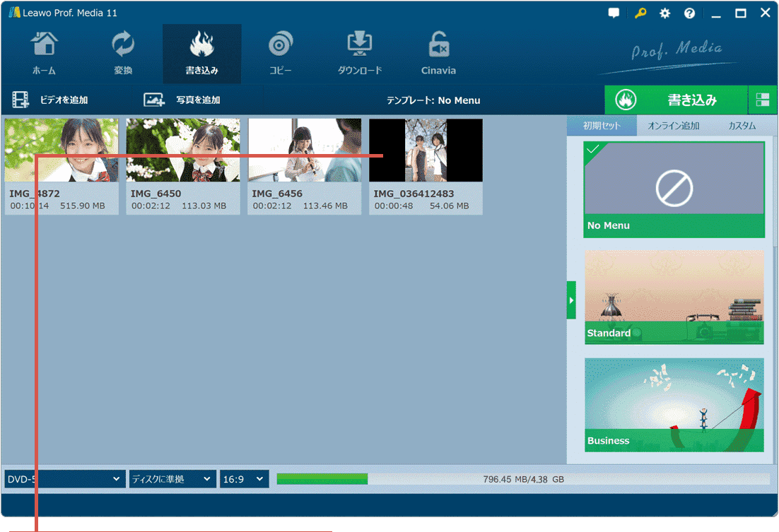Open the Home (ホーム) module icon
Viewport: 779px width, 532px height.
(44, 47)
